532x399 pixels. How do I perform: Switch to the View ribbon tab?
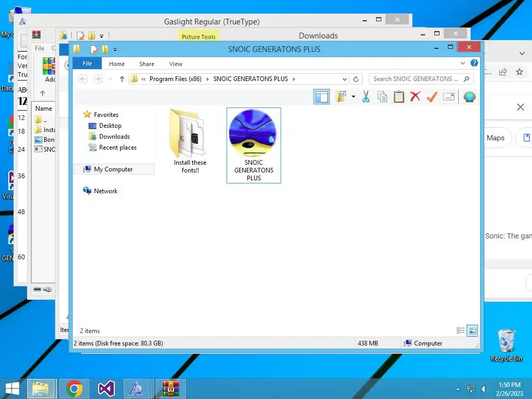[176, 64]
